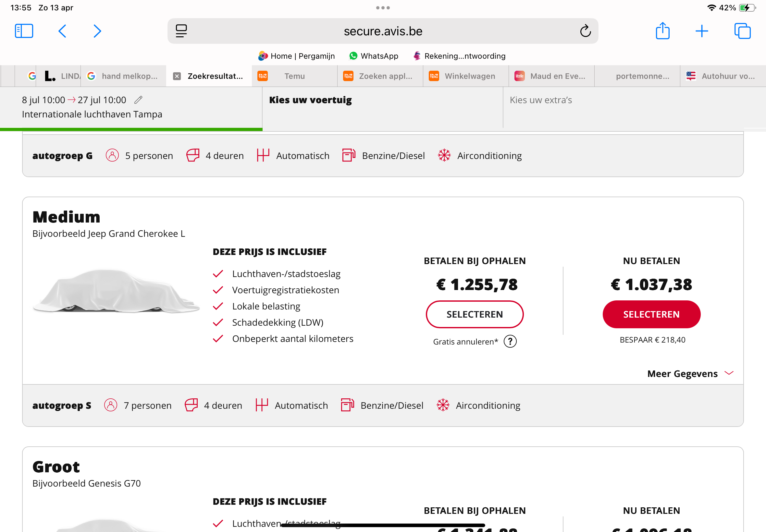766x532 pixels.
Task: Switch to the Winkelwagen tab
Action: pyautogui.click(x=470, y=76)
